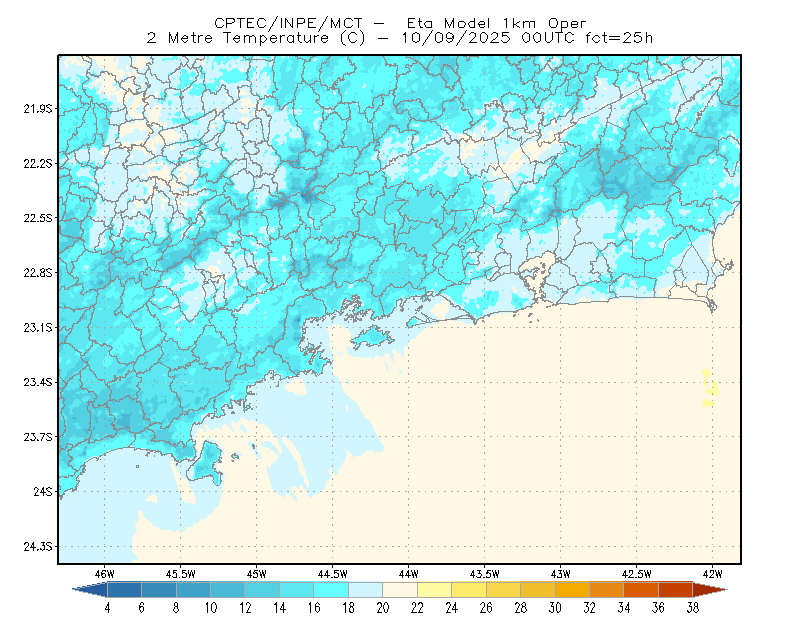The image size is (800, 618).
Task: Click the 23.1S latitude label
Action: coord(37,327)
